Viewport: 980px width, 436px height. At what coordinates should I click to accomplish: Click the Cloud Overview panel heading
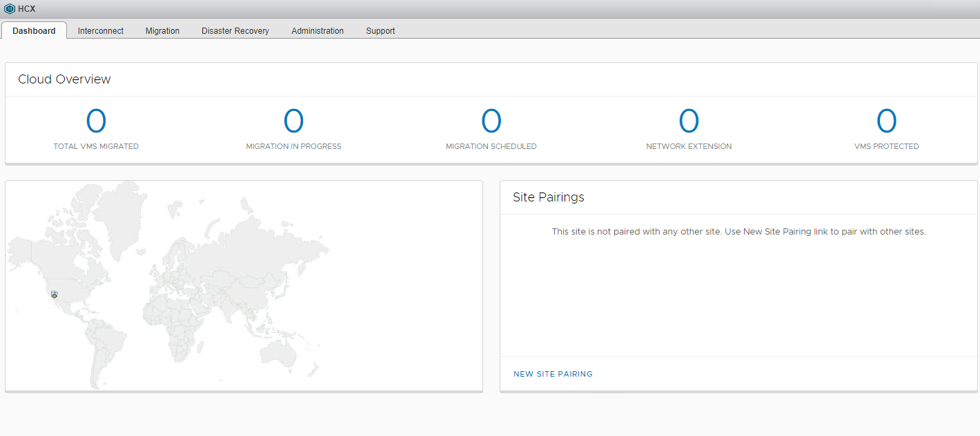coord(64,79)
